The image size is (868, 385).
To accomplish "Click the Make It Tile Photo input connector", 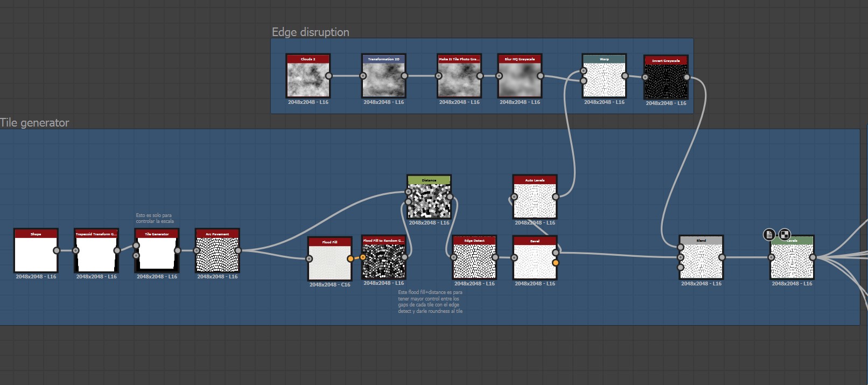I will [x=438, y=76].
